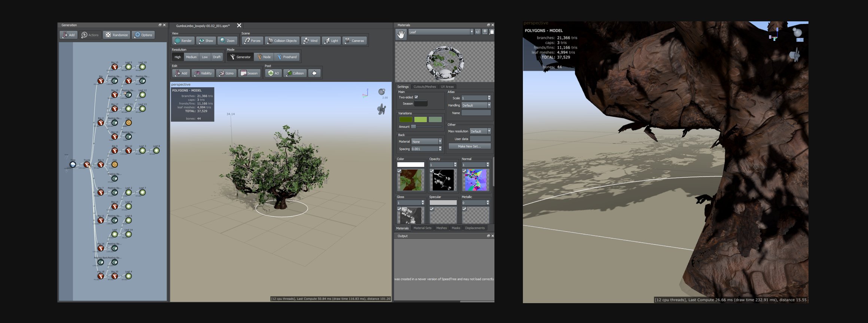The image size is (868, 323).
Task: Select the Leaf 4 node
Action: coord(128,276)
